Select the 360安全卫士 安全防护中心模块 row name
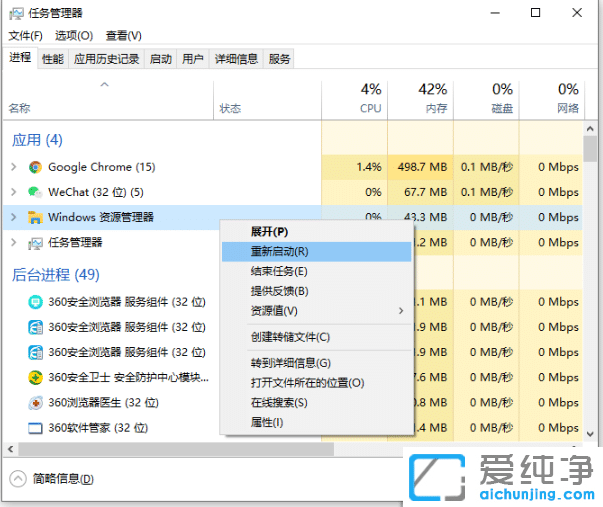This screenshot has width=603, height=507. point(128,377)
